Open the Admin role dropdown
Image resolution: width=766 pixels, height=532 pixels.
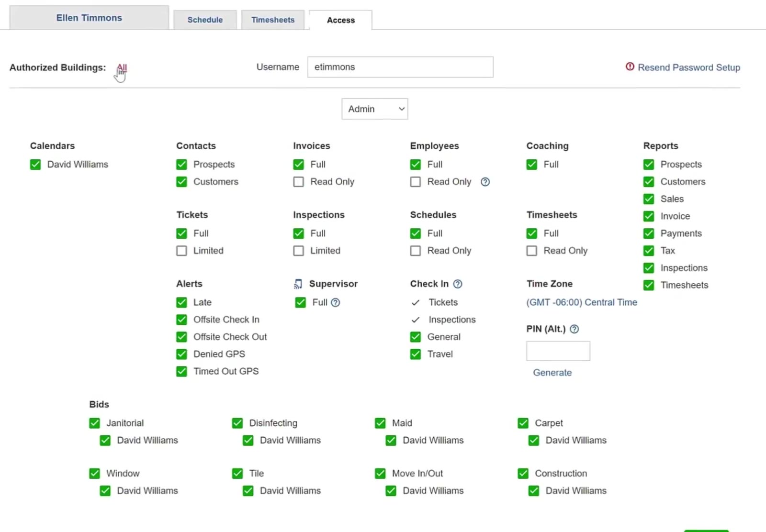point(375,109)
